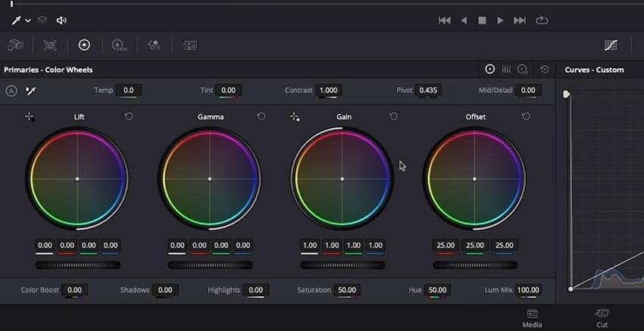
Task: Click the Lift master wheel slider
Action: tap(77, 265)
